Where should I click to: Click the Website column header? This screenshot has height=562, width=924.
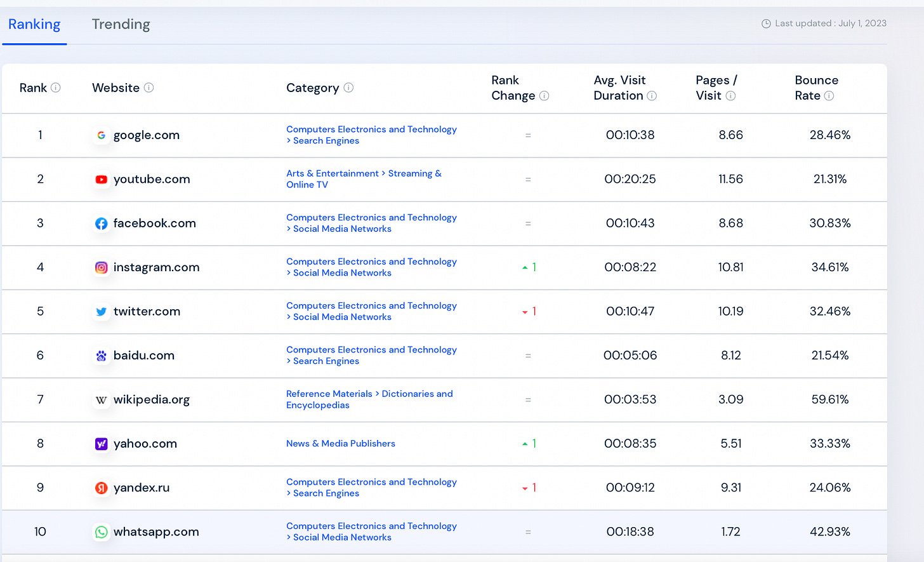115,88
